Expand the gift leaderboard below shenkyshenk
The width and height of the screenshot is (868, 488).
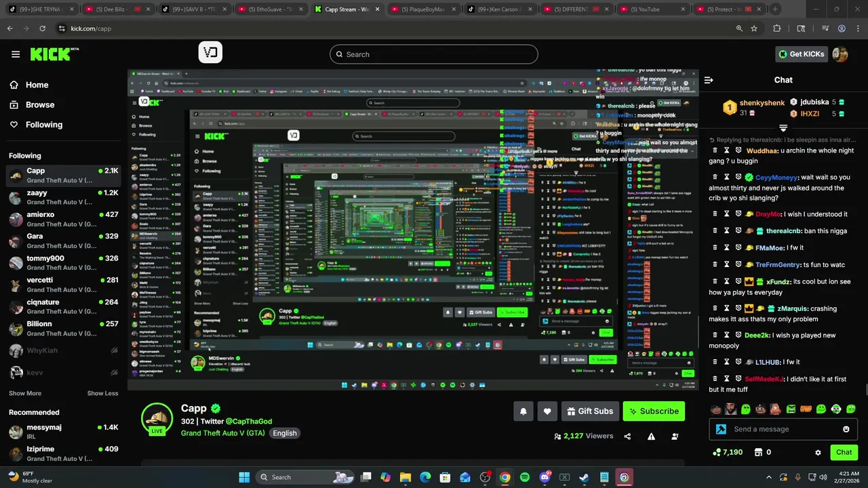click(x=783, y=127)
